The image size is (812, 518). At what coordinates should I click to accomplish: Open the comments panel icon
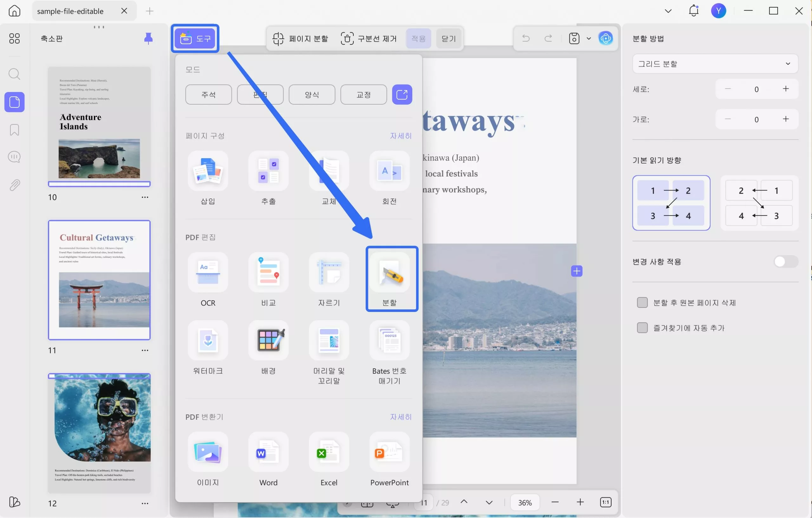(x=14, y=157)
